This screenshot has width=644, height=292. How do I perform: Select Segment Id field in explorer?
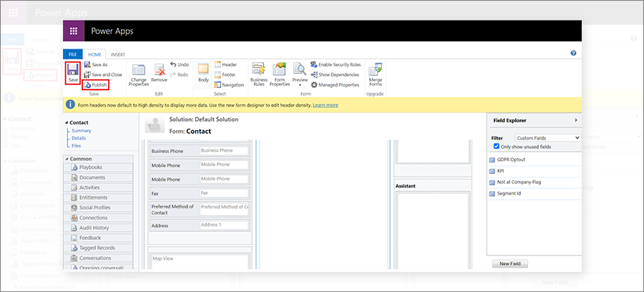click(x=534, y=193)
